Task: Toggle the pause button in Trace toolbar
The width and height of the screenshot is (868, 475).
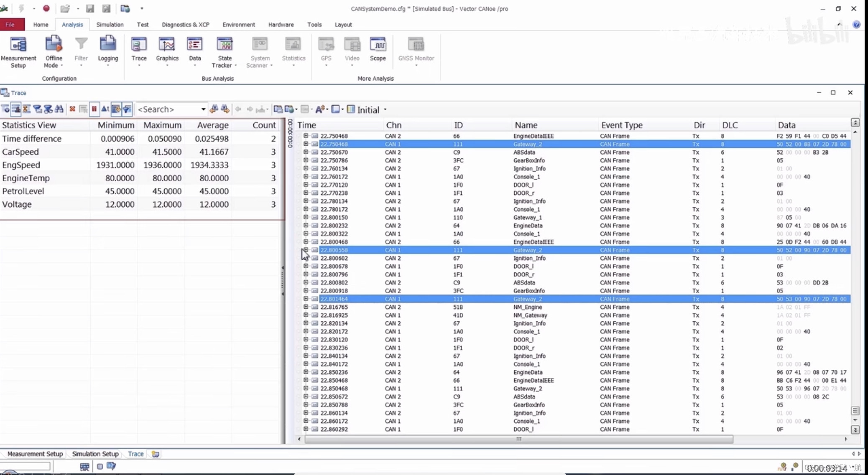Action: point(94,109)
